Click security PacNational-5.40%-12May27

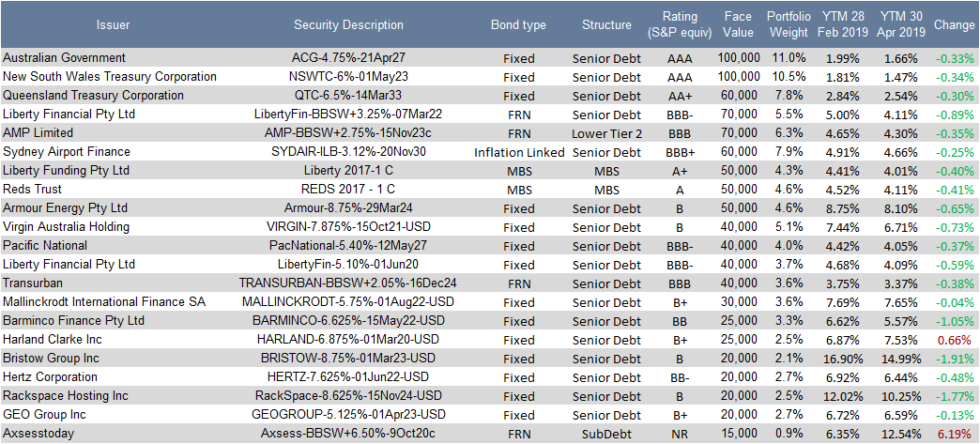[349, 246]
